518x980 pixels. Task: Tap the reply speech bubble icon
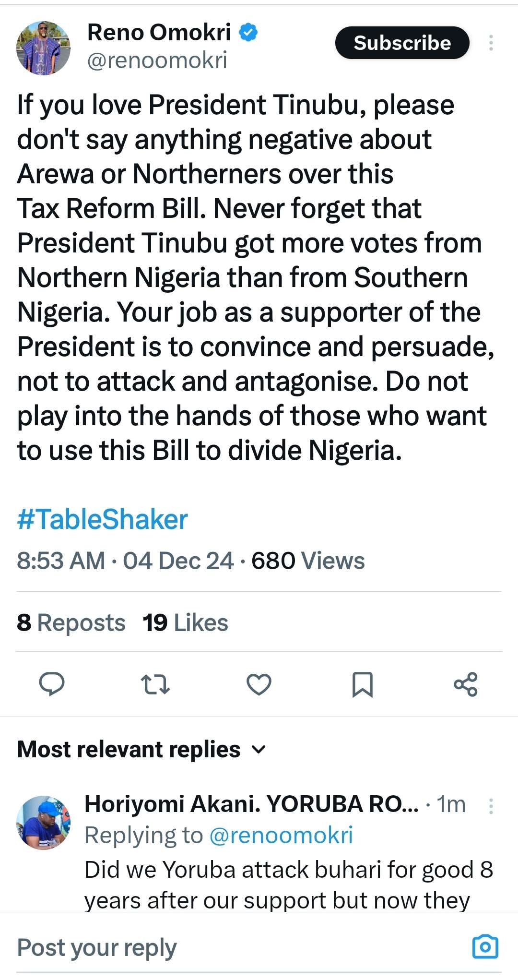(x=51, y=684)
